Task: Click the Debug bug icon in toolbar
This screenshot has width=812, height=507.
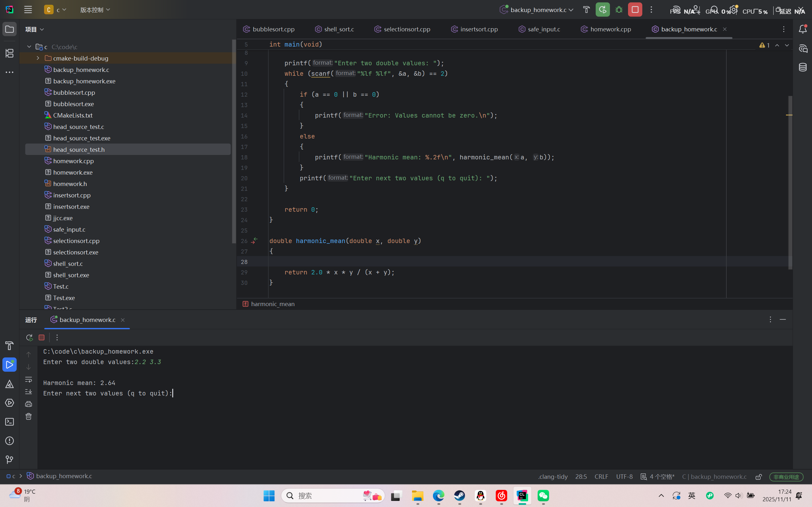Action: [619, 10]
